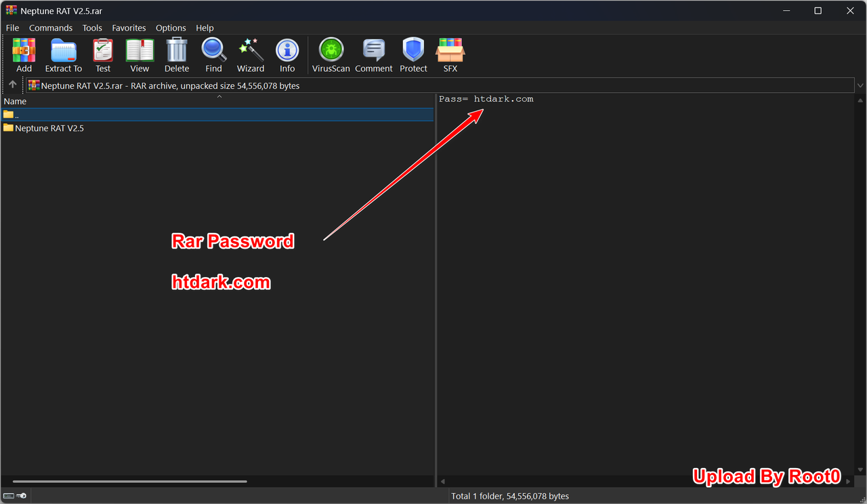The width and height of the screenshot is (867, 504).
Task: Click the file list horizontal scrollbar
Action: [x=130, y=482]
